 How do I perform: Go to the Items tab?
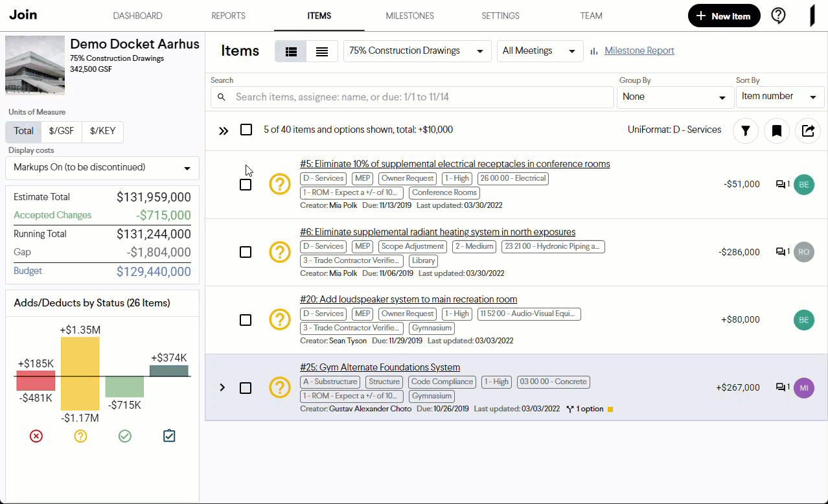[319, 16]
